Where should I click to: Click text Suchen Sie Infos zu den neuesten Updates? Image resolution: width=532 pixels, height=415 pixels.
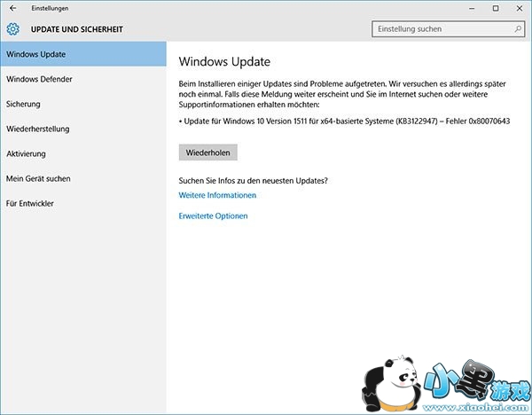pyautogui.click(x=253, y=181)
